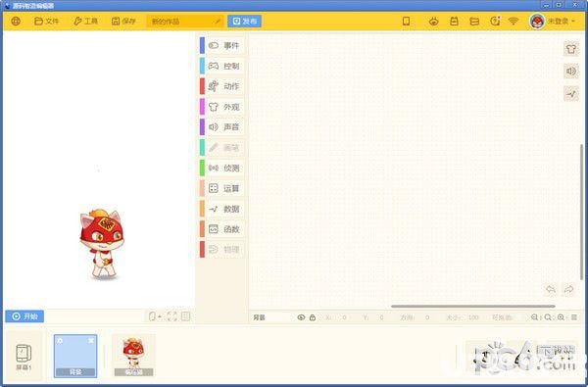Click the 大小 size value 100
The image size is (588, 387).
pos(473,317)
